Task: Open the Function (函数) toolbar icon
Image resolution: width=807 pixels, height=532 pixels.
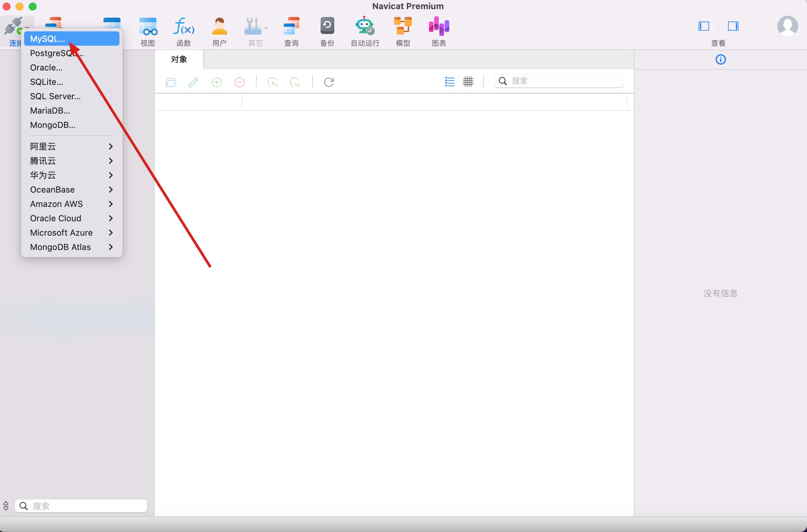Action: [x=183, y=26]
